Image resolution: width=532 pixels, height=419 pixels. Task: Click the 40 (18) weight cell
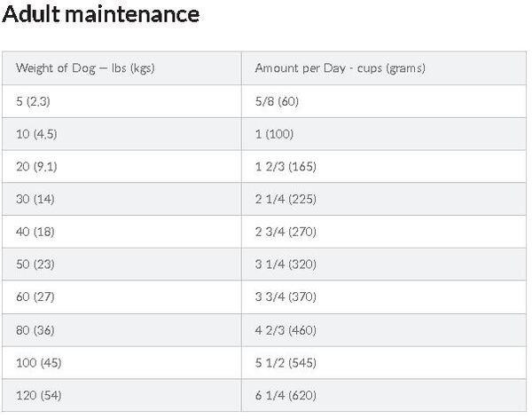[x=35, y=232]
